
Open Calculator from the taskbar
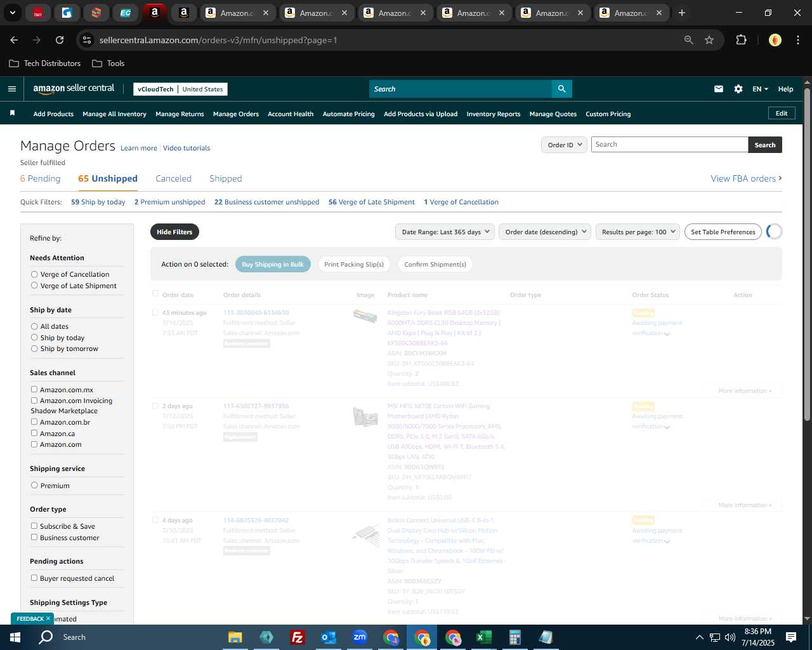click(x=514, y=637)
